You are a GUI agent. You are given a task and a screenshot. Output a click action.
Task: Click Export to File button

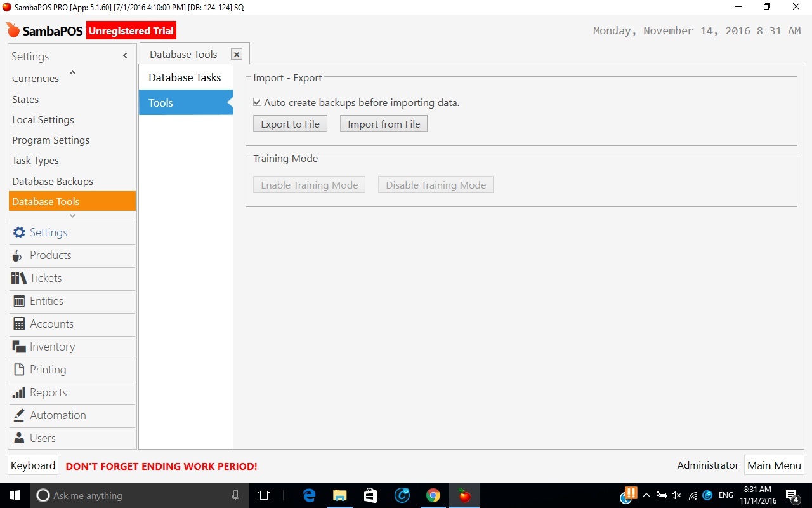[x=290, y=124]
